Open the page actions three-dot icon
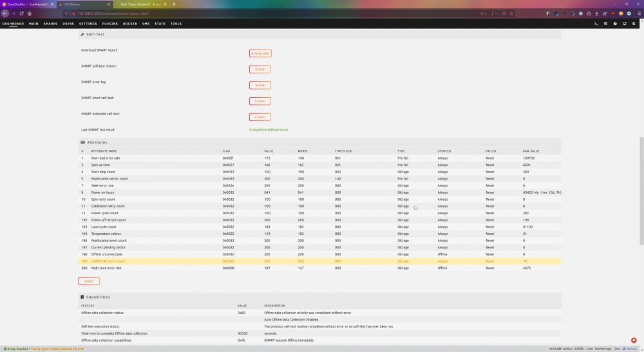This screenshot has width=644, height=352. pyautogui.click(x=497, y=13)
